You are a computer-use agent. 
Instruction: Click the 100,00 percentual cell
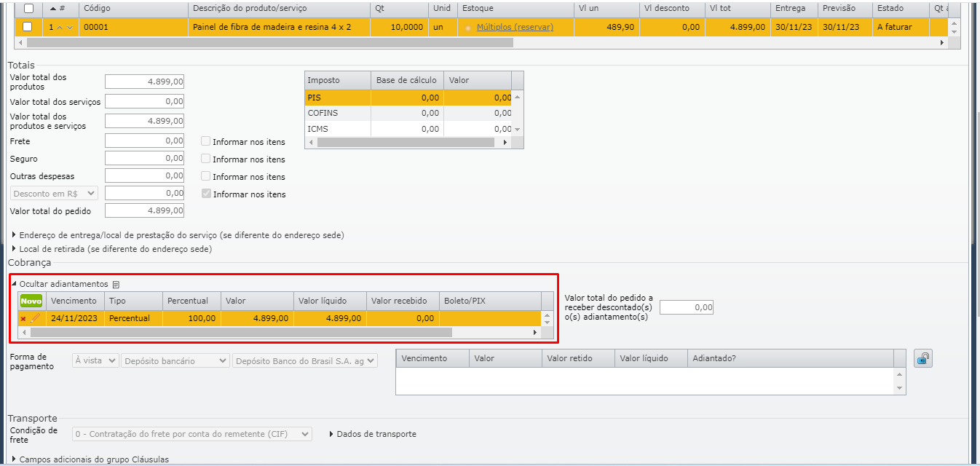[x=191, y=318]
